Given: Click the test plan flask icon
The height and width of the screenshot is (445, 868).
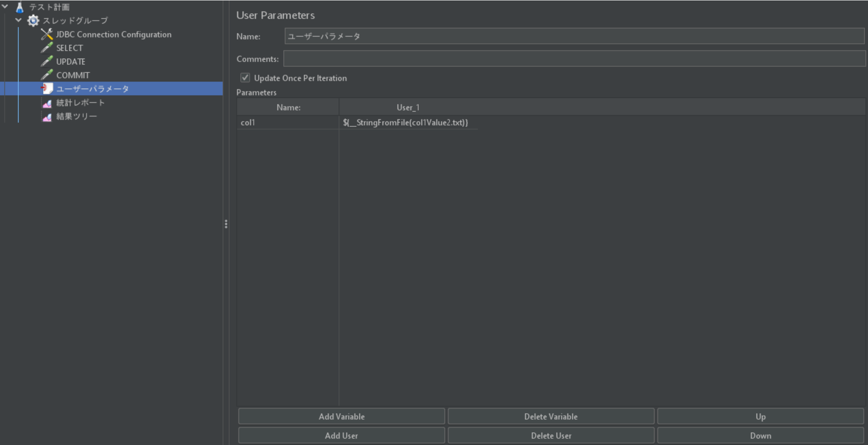Looking at the screenshot, I should [x=20, y=7].
